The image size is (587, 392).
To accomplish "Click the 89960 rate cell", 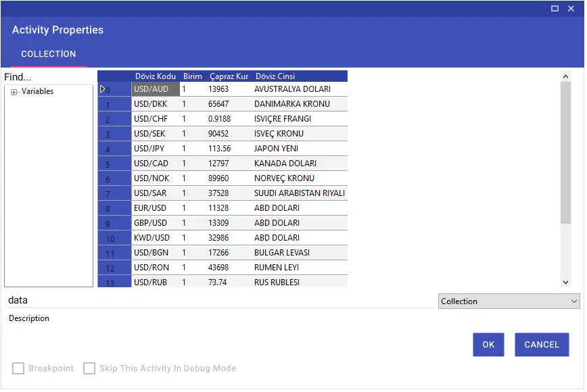I will (x=229, y=179).
